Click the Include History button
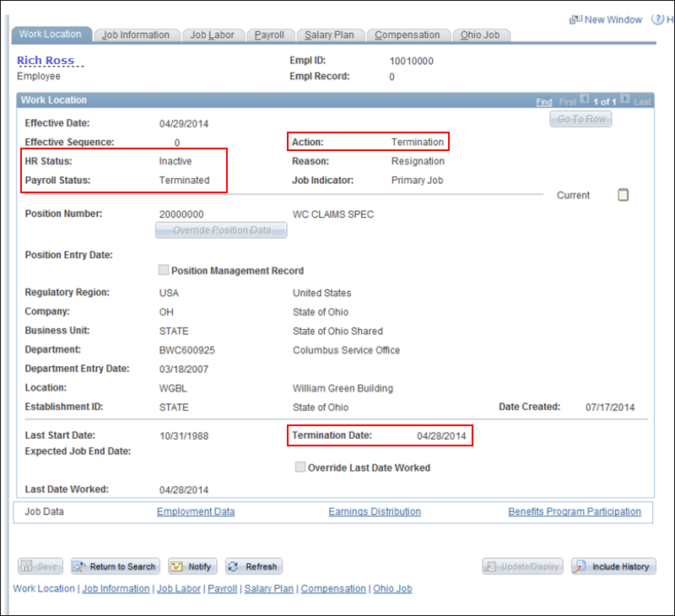Screen dimensions: 675x616 click(613, 566)
